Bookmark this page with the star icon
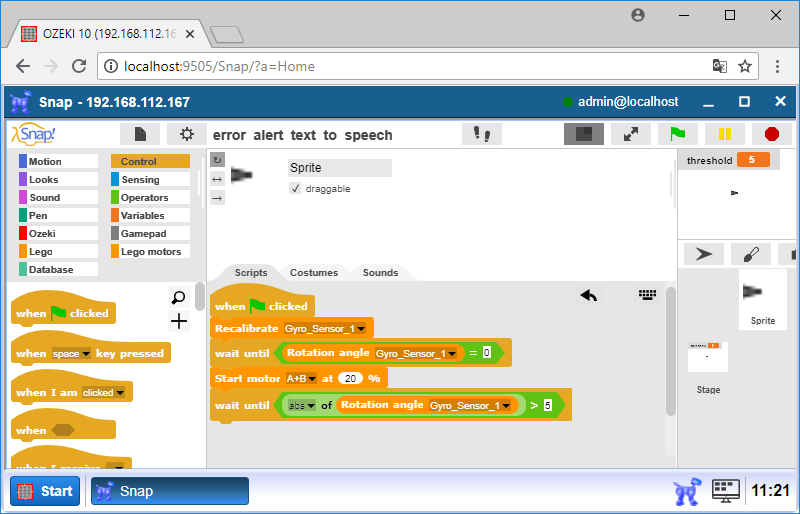The height and width of the screenshot is (514, 800). tap(745, 66)
